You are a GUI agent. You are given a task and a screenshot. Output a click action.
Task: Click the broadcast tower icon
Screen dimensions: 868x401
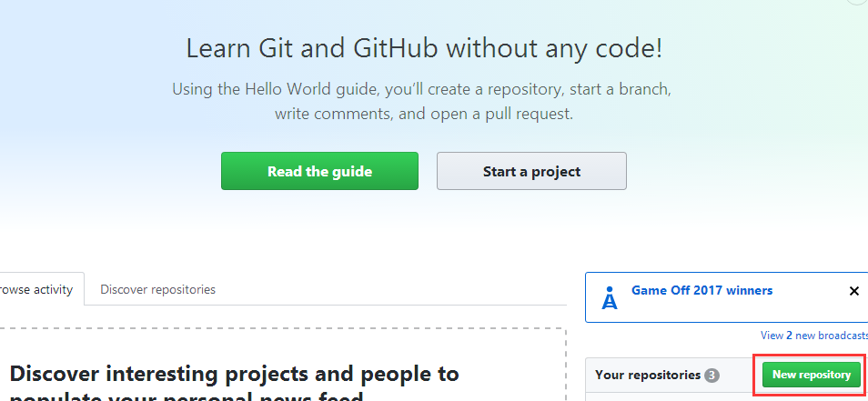610,298
